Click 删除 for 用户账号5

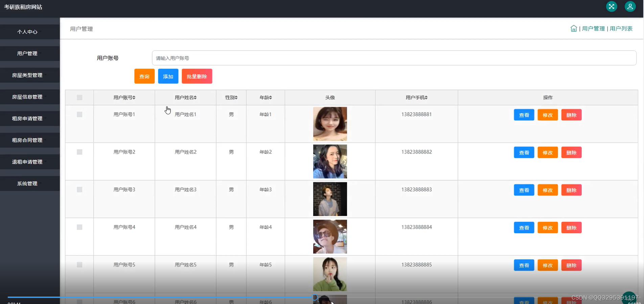point(571,265)
